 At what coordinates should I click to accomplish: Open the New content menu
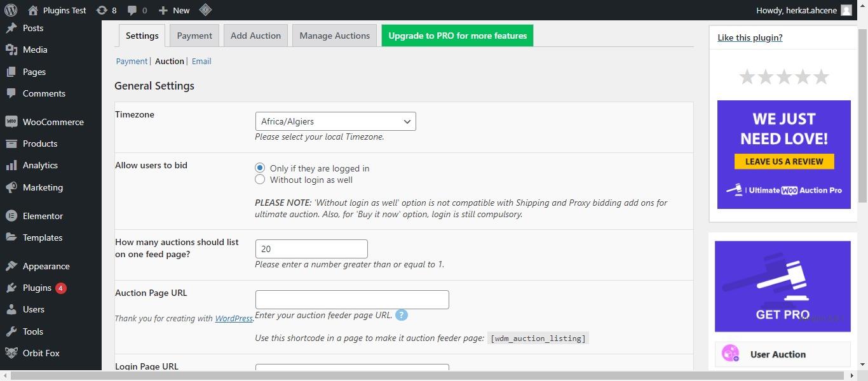(x=173, y=10)
